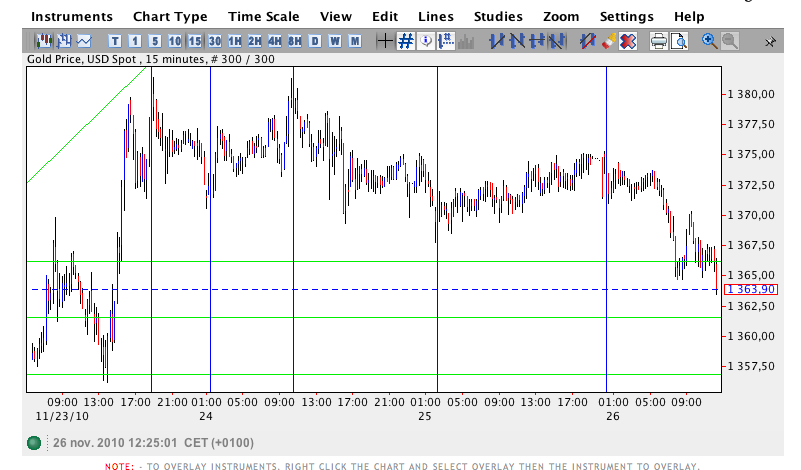
Task: Set time scale to 1H
Action: click(235, 41)
